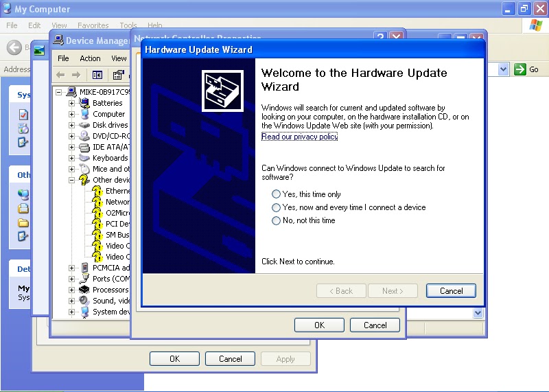Open address bar dropdown arrow

503,69
